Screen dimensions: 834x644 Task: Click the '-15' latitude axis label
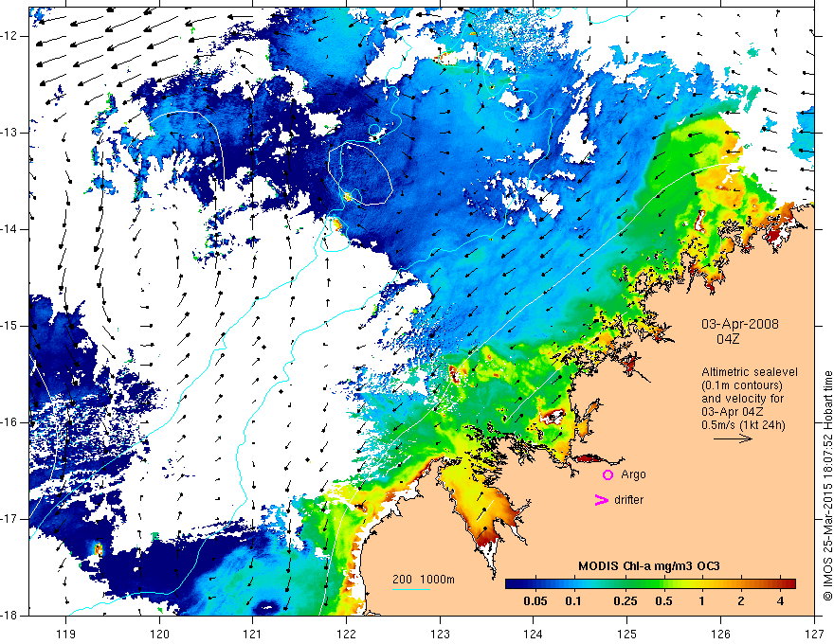pyautogui.click(x=9, y=326)
